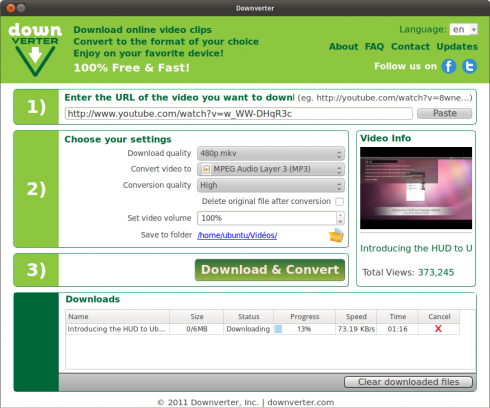
Task: Open the Language dropdown
Action: pyautogui.click(x=463, y=29)
